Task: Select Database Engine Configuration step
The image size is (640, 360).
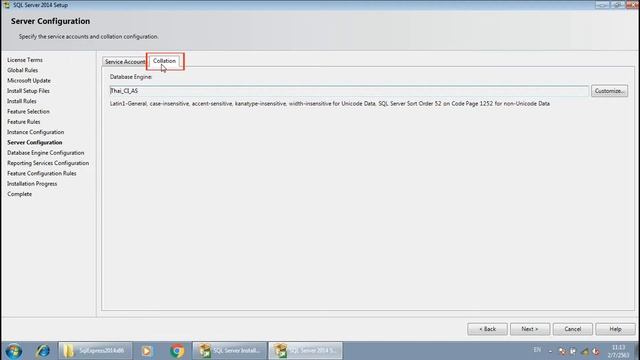Action: tap(46, 153)
